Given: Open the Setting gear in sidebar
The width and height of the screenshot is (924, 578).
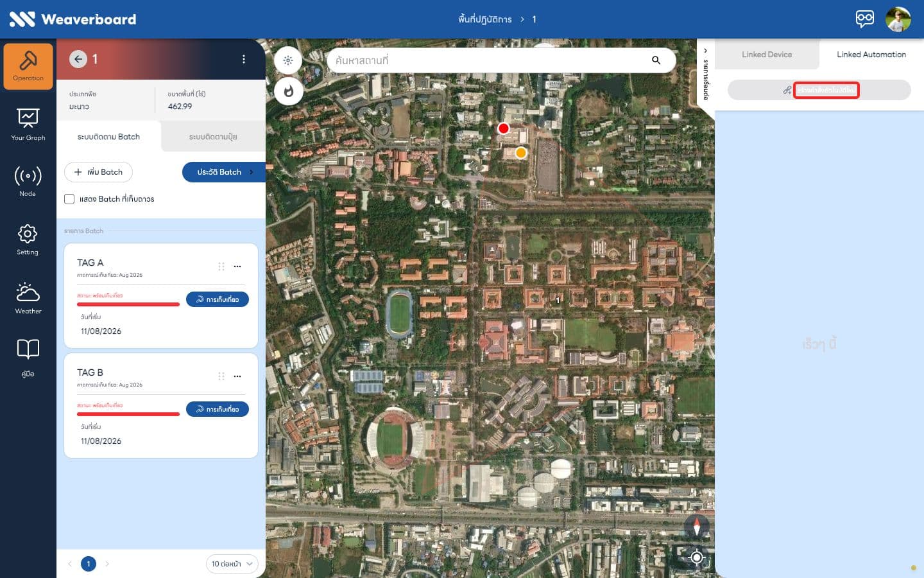Looking at the screenshot, I should [28, 240].
